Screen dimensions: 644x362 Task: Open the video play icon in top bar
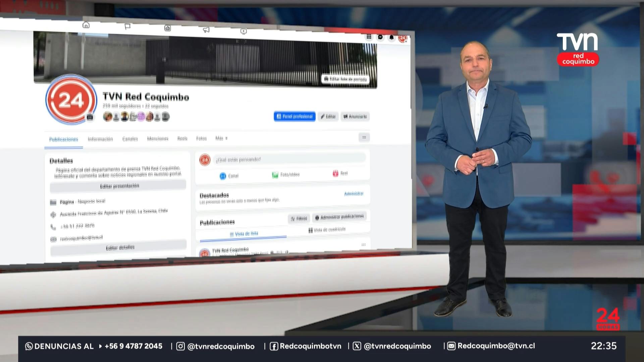pos(244,31)
